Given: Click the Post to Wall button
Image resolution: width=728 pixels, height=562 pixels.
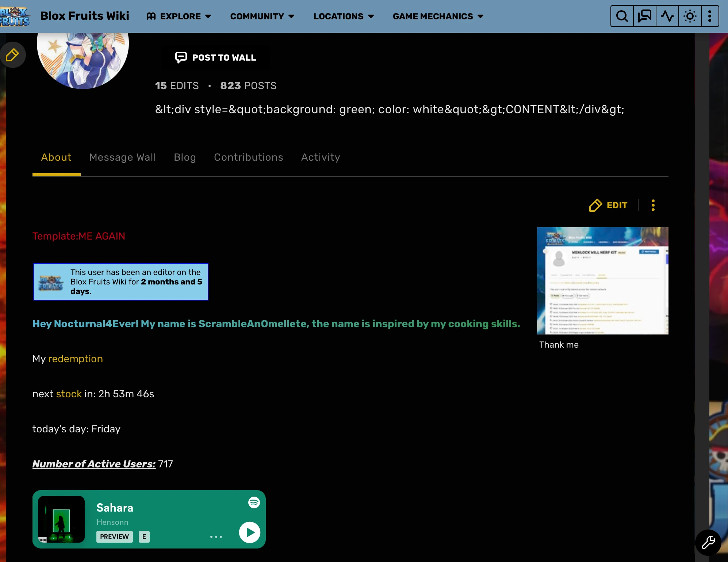Looking at the screenshot, I should (216, 58).
